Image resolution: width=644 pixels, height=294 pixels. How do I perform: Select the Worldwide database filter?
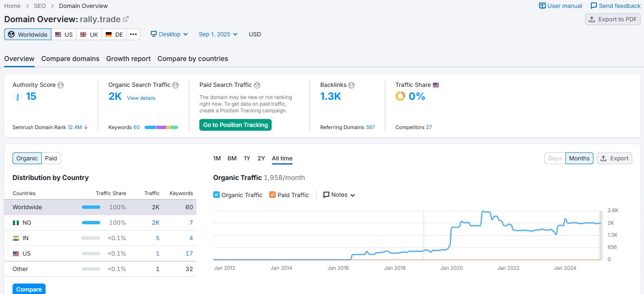pyautogui.click(x=28, y=34)
